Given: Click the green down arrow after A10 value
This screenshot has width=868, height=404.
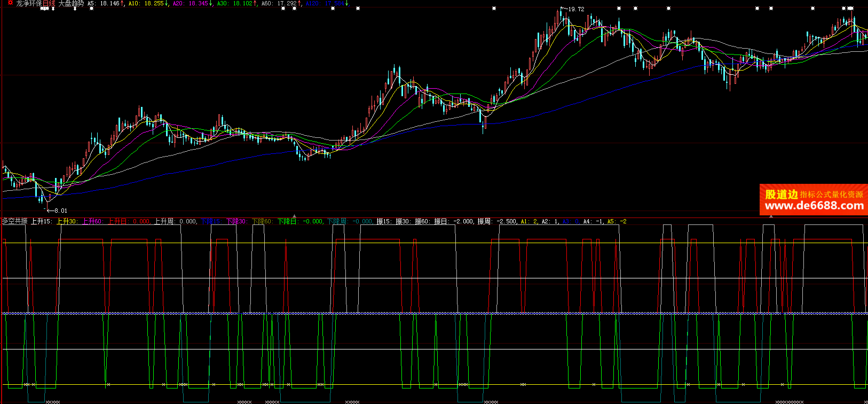Looking at the screenshot, I should click(167, 3).
